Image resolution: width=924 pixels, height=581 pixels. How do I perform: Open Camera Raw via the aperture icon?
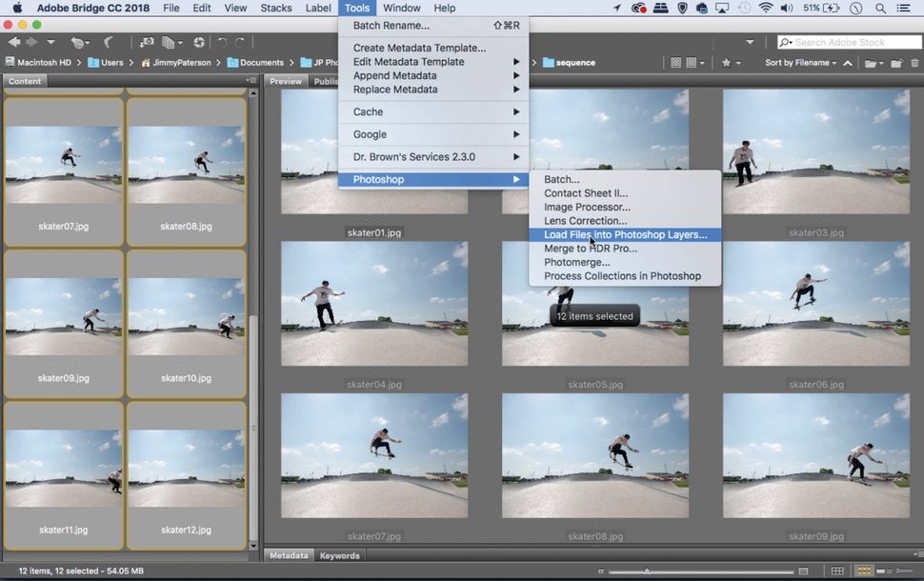(197, 42)
